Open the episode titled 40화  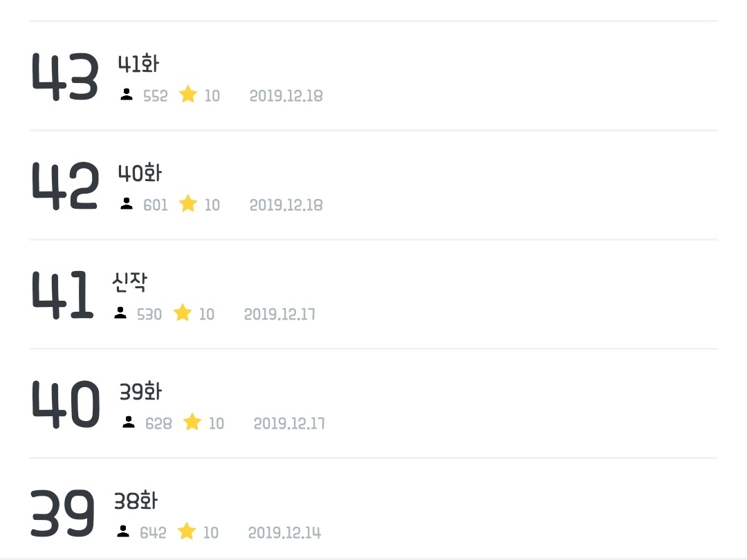coord(140,174)
